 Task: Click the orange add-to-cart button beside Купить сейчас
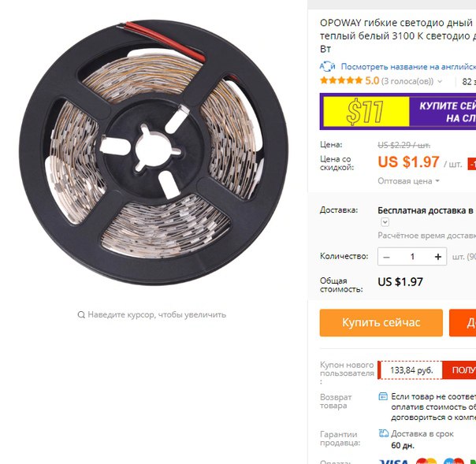point(463,322)
